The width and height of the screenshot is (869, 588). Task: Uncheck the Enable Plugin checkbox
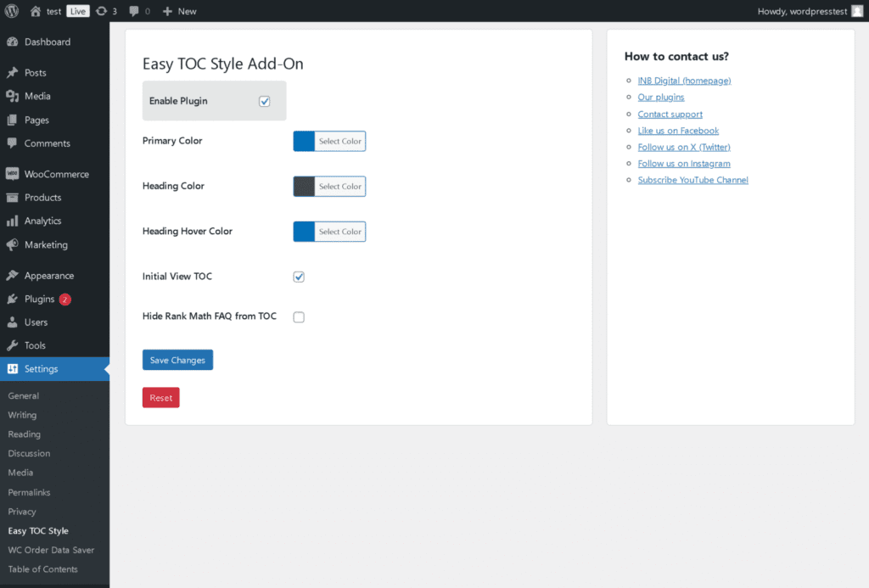(264, 100)
